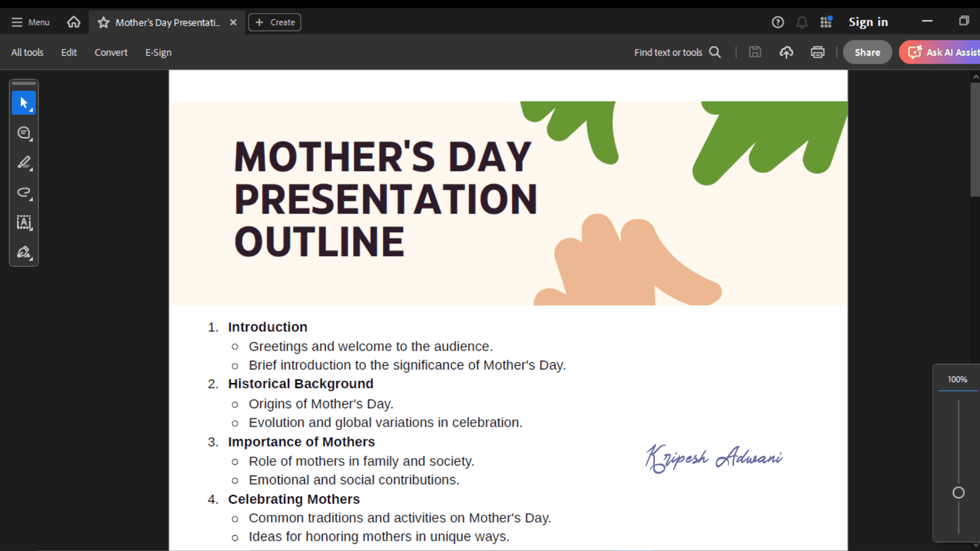Open the help question mark icon
The height and width of the screenshot is (551, 980).
point(777,22)
